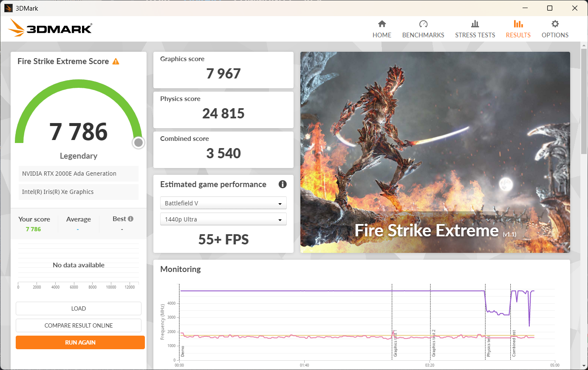Click the info icon next to Best
Viewport: 588px width, 370px height.
click(130, 219)
